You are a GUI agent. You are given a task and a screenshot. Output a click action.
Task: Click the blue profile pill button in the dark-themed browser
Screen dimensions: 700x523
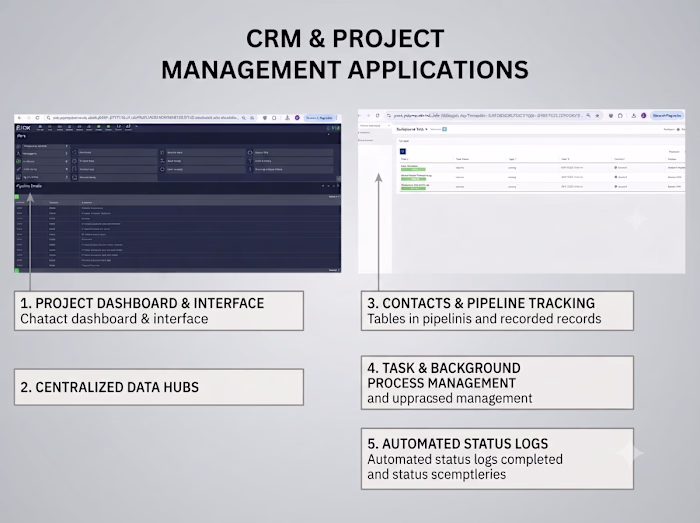coord(319,118)
